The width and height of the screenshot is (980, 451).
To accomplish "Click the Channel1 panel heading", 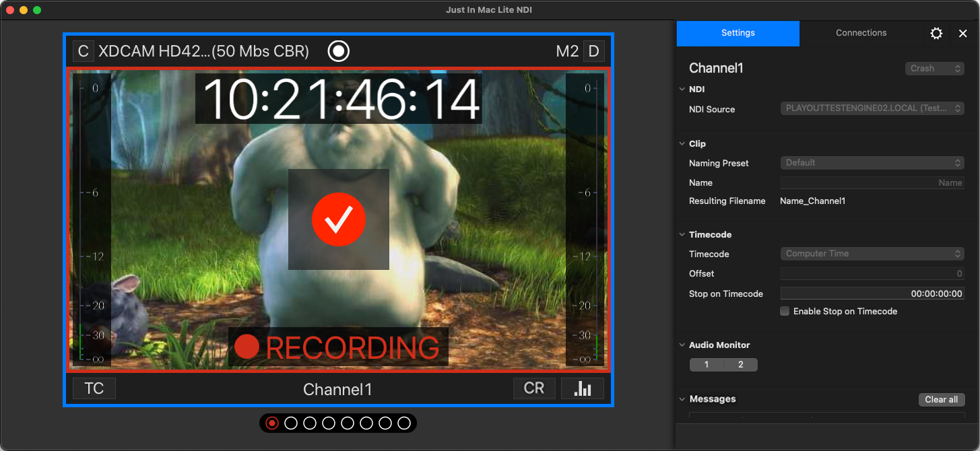I will 716,68.
